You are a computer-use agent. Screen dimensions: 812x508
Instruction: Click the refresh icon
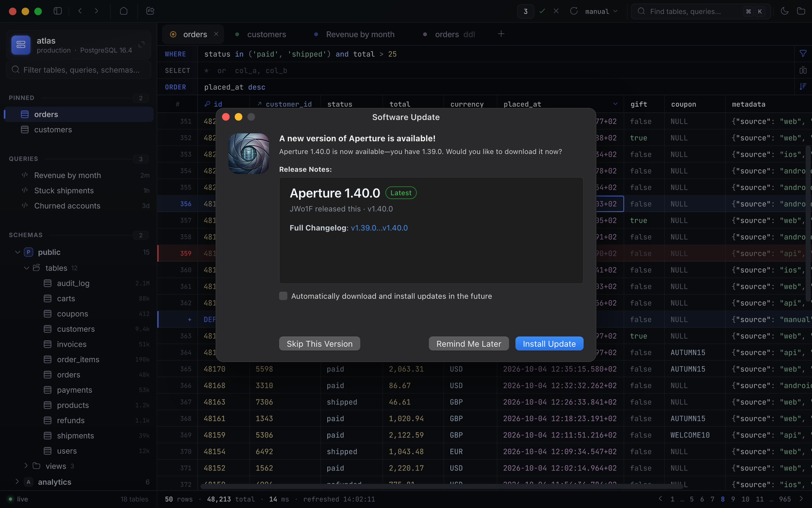click(x=574, y=11)
